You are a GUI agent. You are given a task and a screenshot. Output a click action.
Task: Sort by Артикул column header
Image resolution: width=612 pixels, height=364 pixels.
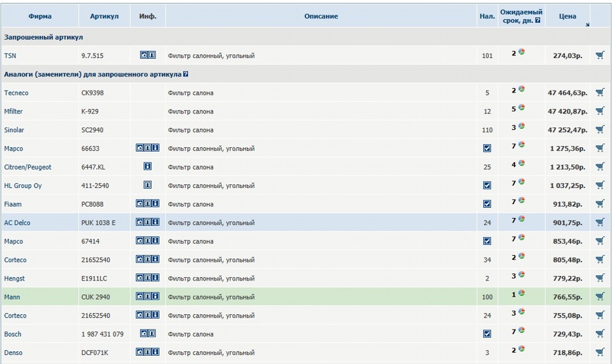(x=104, y=16)
